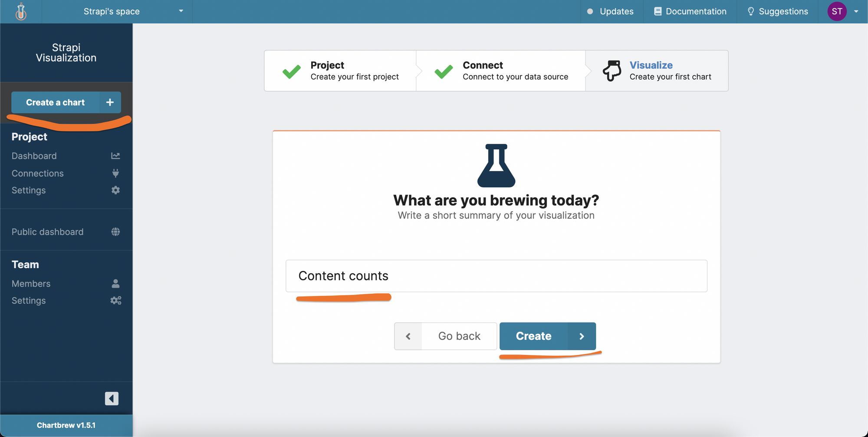Click the Updates status dot icon

coord(590,12)
